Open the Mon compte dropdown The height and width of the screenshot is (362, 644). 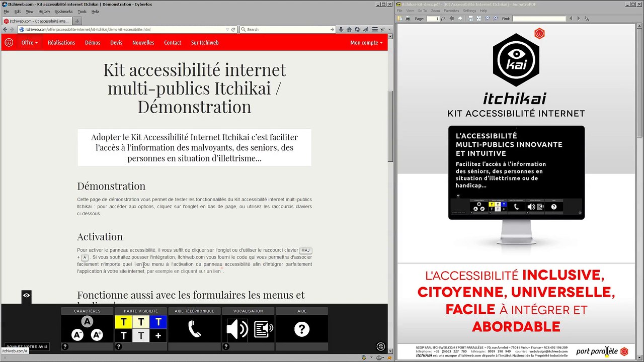tap(366, 43)
